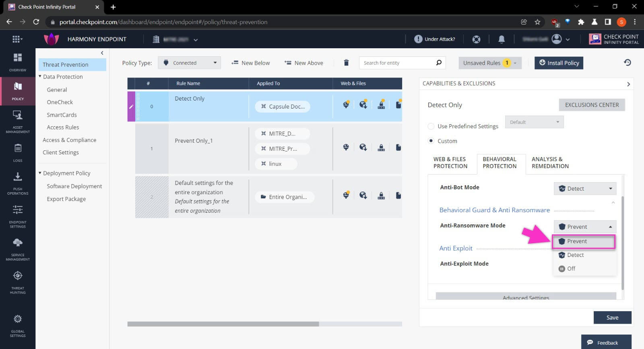This screenshot has height=349, width=644.
Task: Open Overview in the sidebar
Action: tap(18, 62)
